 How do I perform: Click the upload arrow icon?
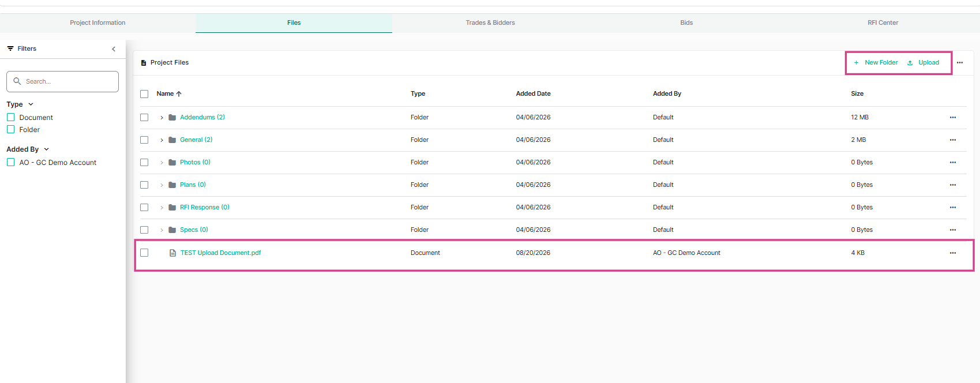tap(910, 63)
